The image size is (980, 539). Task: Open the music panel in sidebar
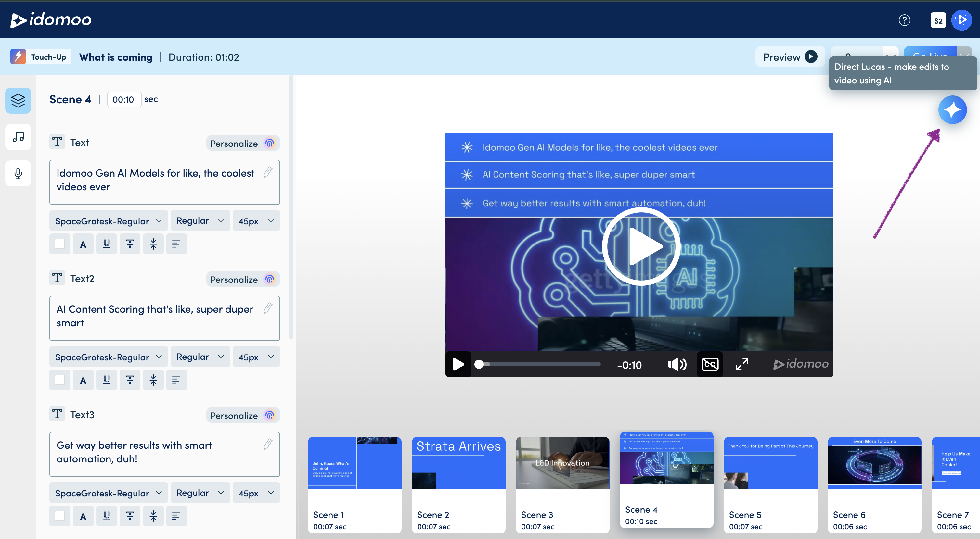click(18, 137)
